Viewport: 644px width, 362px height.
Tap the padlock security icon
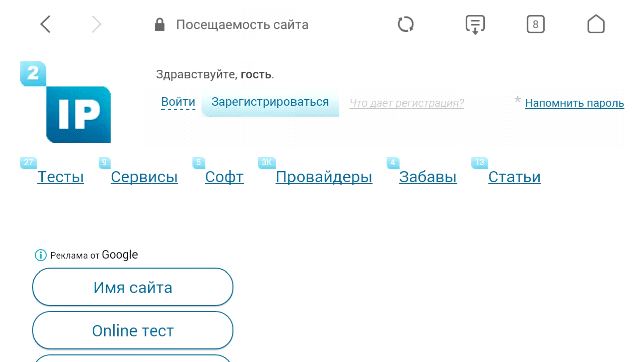click(x=160, y=24)
